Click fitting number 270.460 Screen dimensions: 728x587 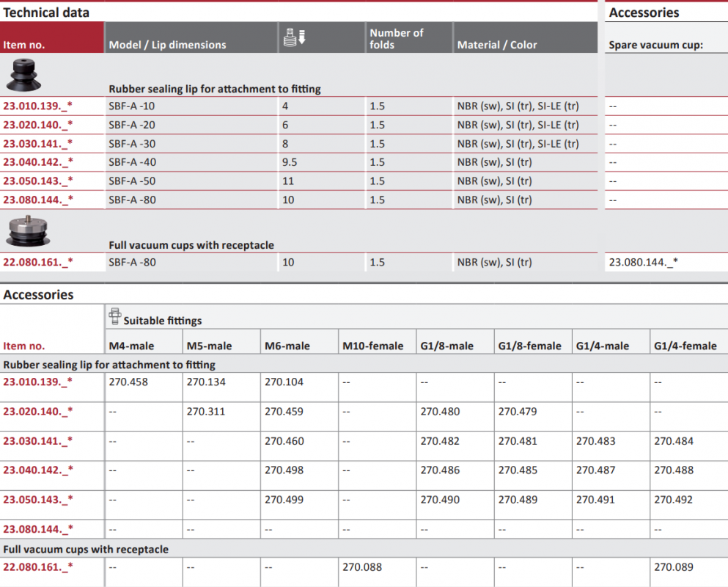(284, 441)
